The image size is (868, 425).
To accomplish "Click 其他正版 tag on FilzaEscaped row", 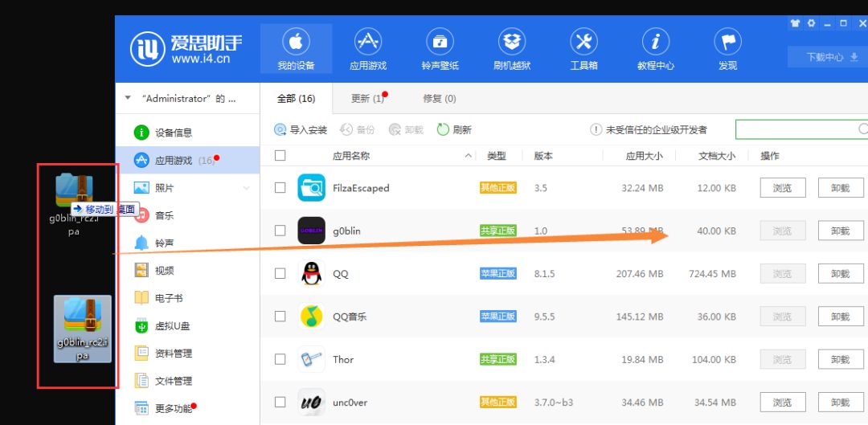I will (498, 188).
